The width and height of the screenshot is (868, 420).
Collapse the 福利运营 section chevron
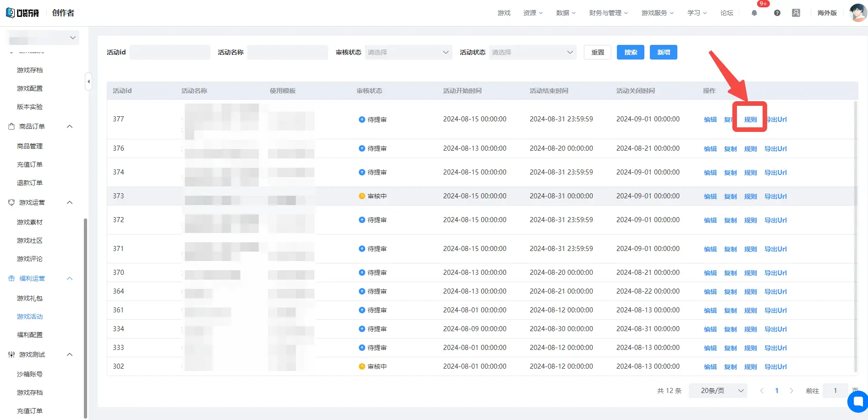70,278
